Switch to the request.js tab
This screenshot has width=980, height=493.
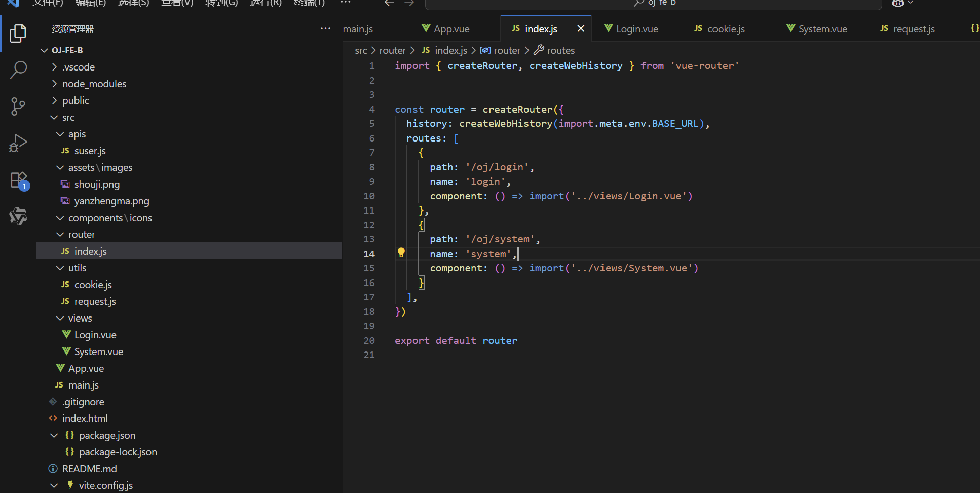point(914,29)
